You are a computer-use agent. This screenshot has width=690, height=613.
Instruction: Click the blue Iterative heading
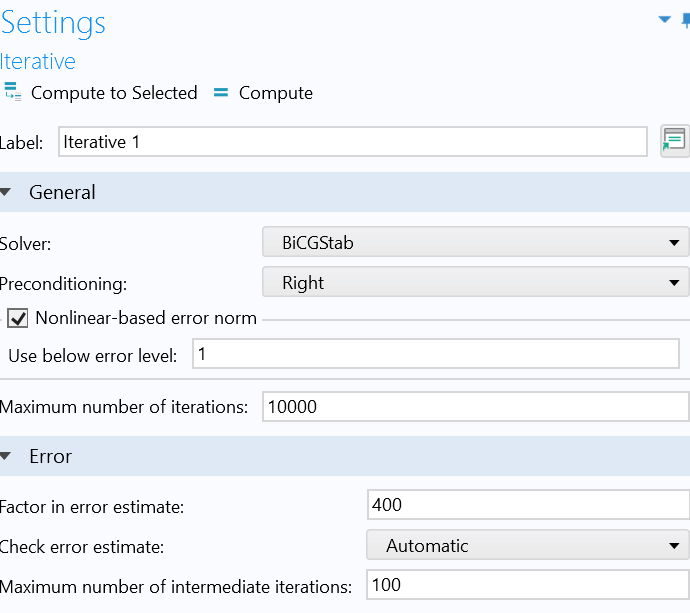point(38,61)
